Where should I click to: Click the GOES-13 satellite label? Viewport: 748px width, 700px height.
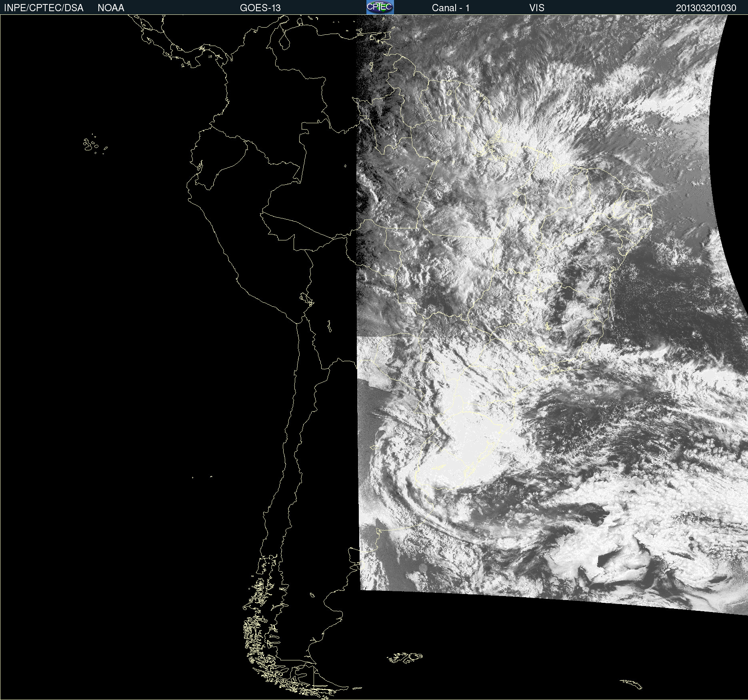(x=260, y=8)
